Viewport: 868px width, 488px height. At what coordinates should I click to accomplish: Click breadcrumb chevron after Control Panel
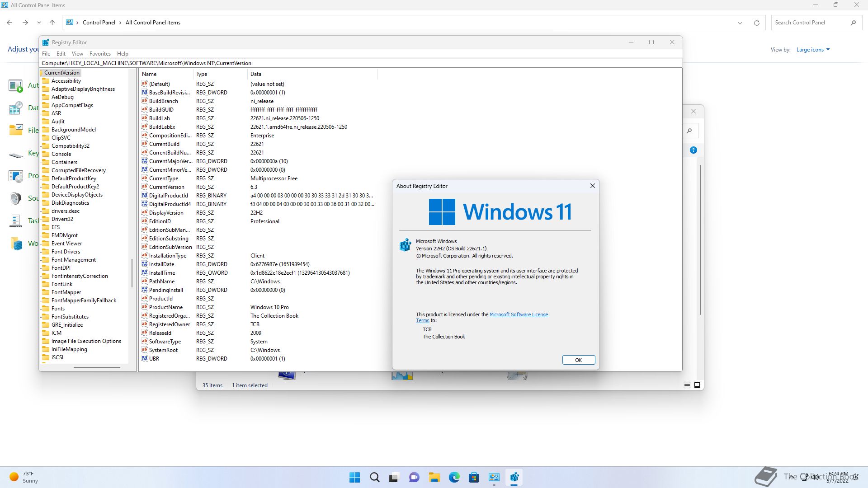120,23
